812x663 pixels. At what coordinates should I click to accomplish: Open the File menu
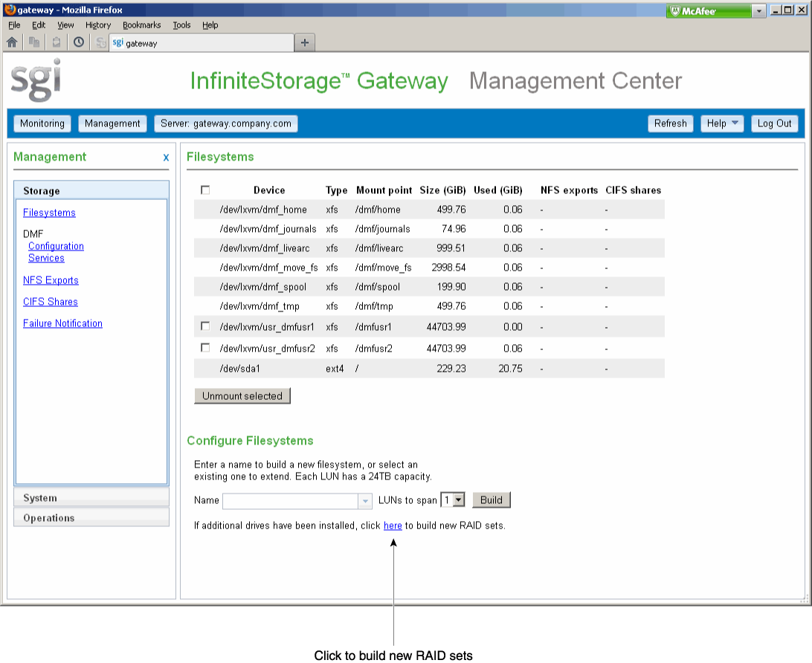14,25
